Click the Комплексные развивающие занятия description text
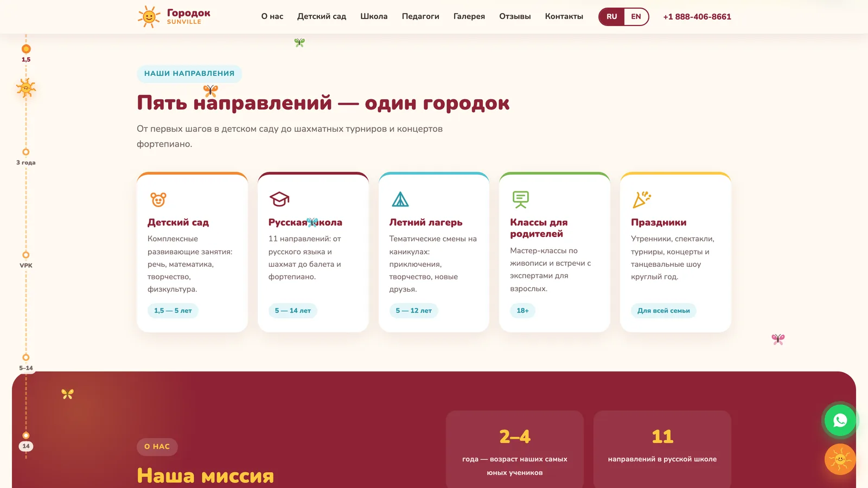The height and width of the screenshot is (488, 868). point(190,264)
